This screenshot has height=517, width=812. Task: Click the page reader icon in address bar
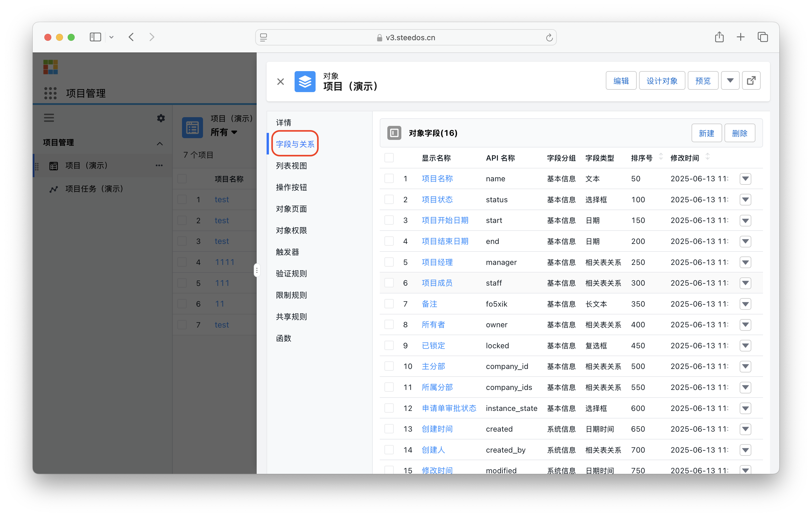[x=264, y=37]
